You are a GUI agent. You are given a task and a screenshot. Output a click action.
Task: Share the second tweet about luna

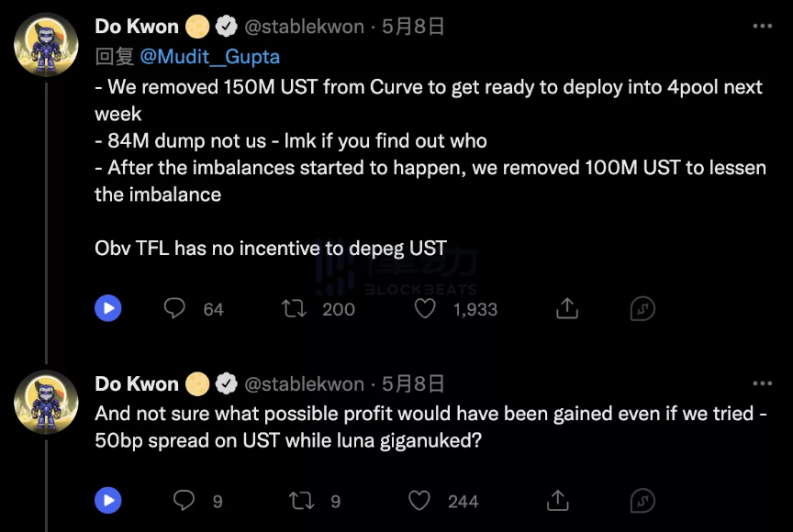pos(558,500)
